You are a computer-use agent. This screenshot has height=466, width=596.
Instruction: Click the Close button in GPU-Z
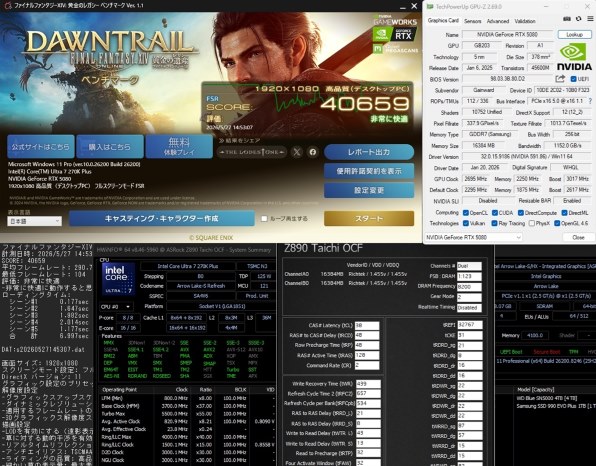click(578, 237)
